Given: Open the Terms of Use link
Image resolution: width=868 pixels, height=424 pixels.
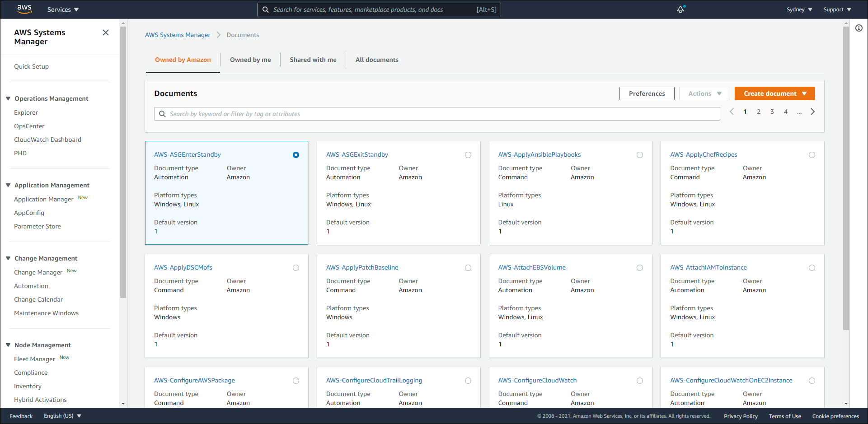Looking at the screenshot, I should pyautogui.click(x=785, y=416).
